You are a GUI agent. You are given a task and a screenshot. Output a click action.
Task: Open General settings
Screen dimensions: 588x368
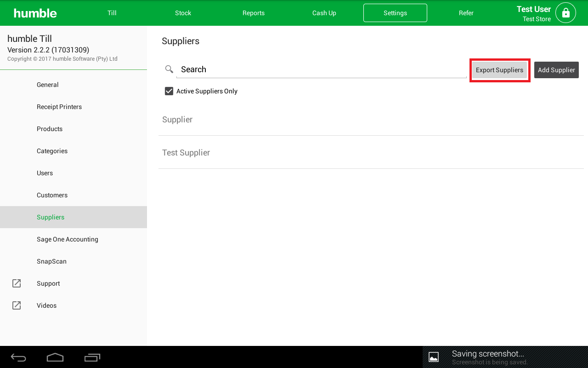click(73, 85)
